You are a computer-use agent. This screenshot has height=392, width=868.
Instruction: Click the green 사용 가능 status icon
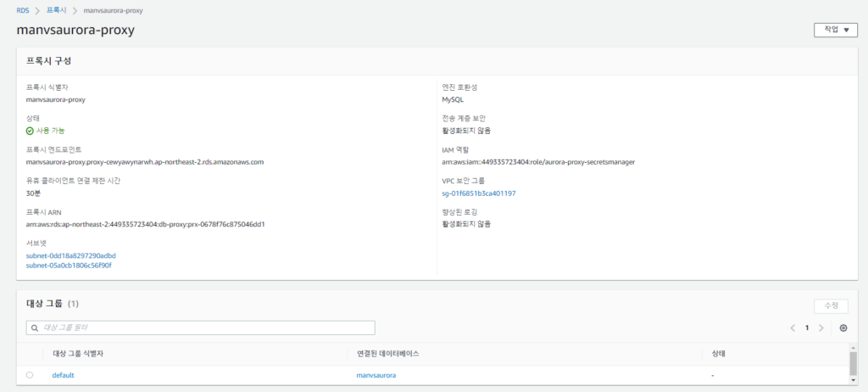pos(30,131)
